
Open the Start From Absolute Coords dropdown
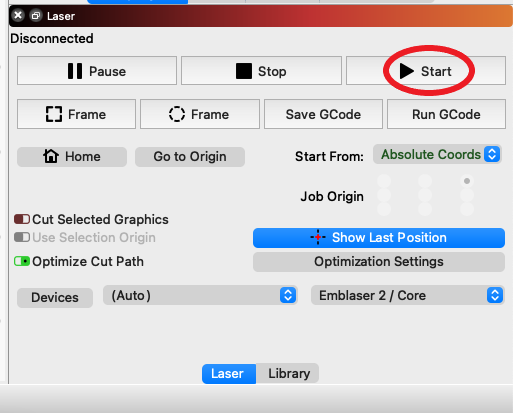pos(437,154)
